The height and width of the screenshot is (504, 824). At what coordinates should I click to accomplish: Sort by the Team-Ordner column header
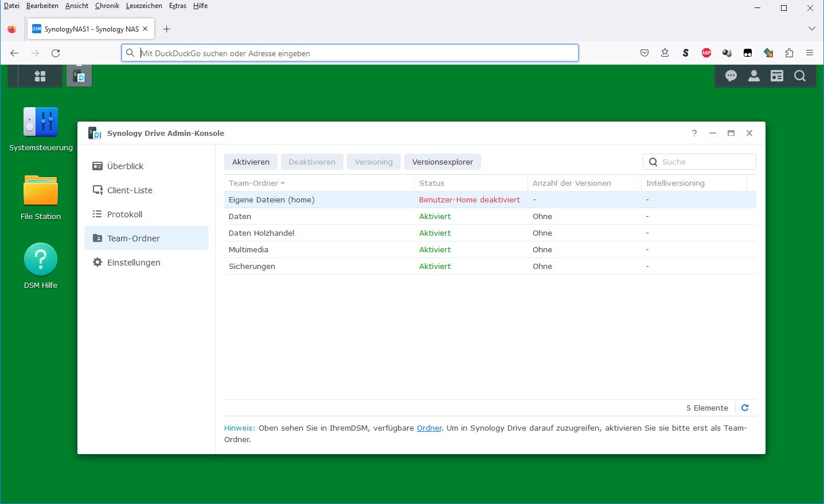click(x=319, y=183)
